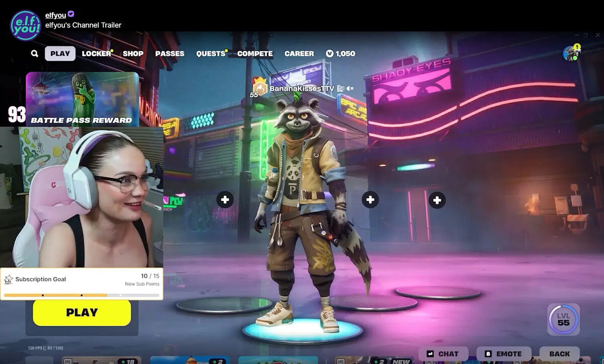View the CAREER tab
This screenshot has width=604, height=364.
pyautogui.click(x=299, y=53)
